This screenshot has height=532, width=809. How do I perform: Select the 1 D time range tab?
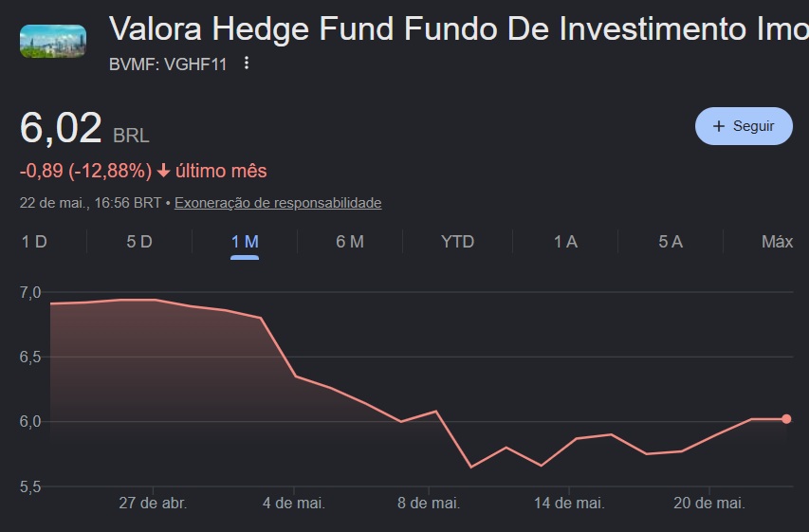[x=34, y=242]
